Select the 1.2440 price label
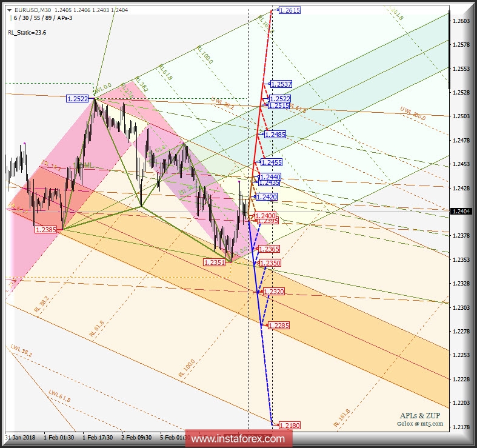477x448 pixels. pos(270,177)
